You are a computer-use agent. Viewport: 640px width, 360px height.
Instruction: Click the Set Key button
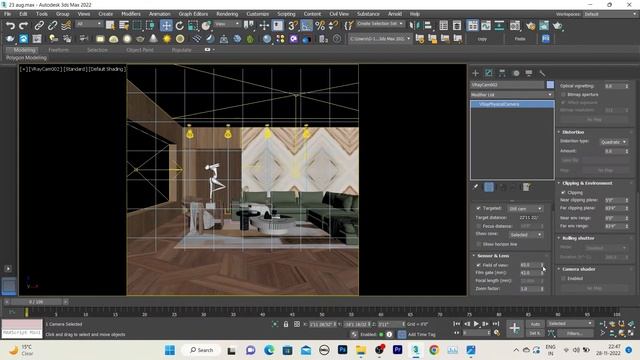click(535, 333)
